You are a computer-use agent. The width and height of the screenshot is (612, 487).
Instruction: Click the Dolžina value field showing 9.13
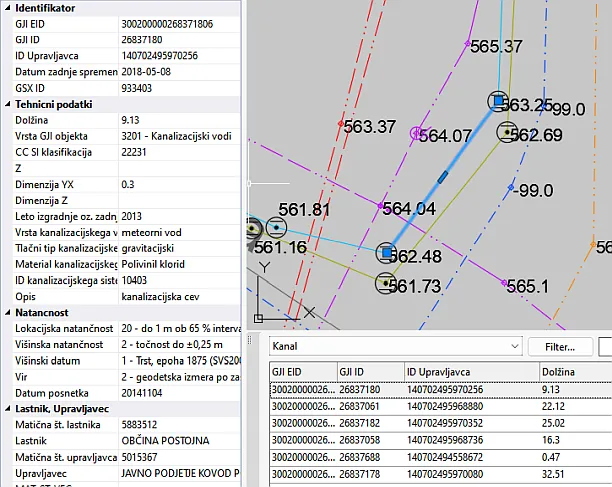tap(178, 119)
